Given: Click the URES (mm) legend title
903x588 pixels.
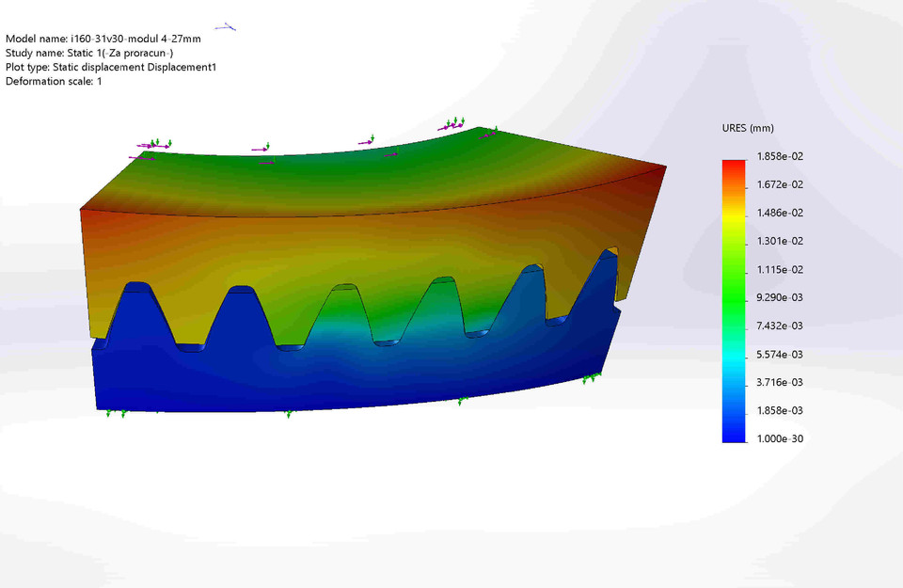Looking at the screenshot, I should pyautogui.click(x=746, y=127).
